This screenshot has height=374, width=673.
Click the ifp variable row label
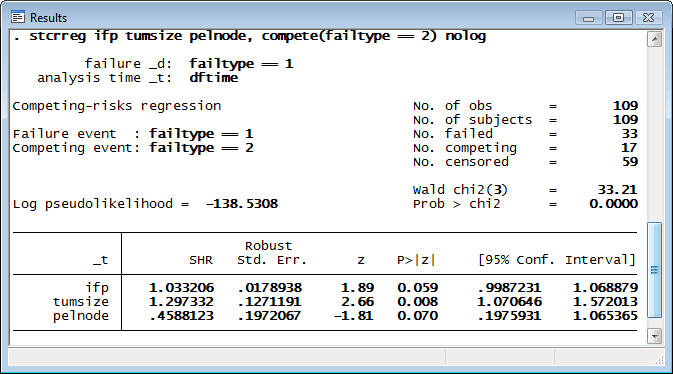97,288
